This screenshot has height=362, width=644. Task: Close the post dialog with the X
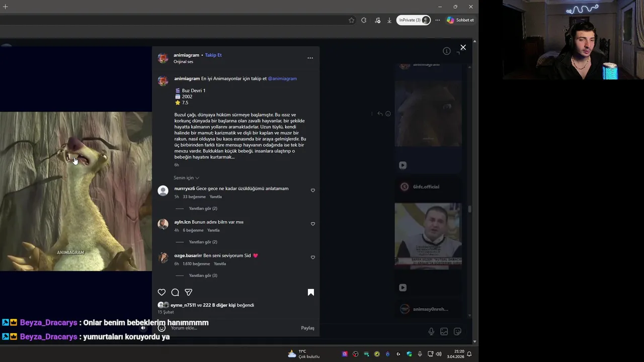click(463, 47)
